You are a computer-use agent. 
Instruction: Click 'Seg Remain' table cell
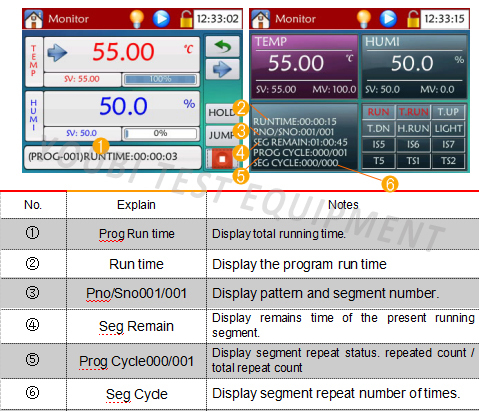click(137, 326)
